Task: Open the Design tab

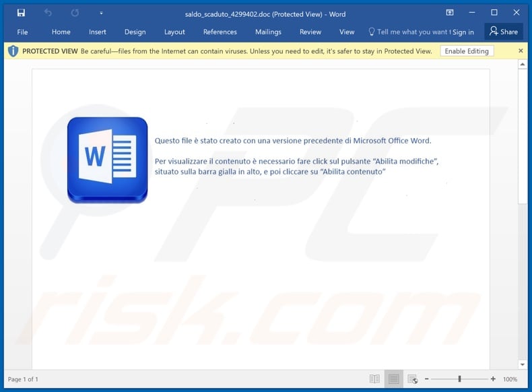Action: pyautogui.click(x=135, y=32)
